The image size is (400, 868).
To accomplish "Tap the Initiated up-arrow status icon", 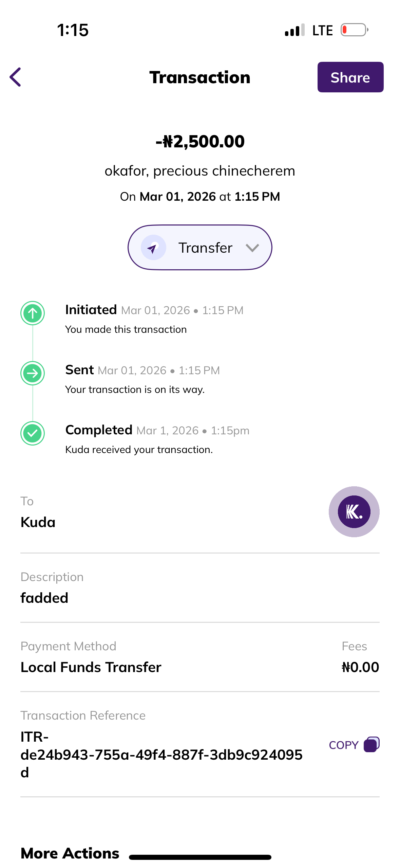I will point(33,313).
